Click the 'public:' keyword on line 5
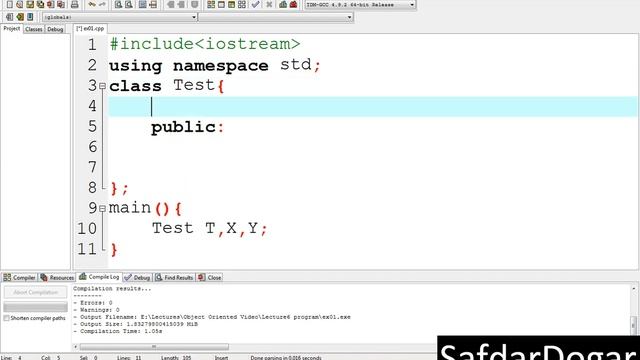Screen dimensions: 640x360 click(x=187, y=127)
